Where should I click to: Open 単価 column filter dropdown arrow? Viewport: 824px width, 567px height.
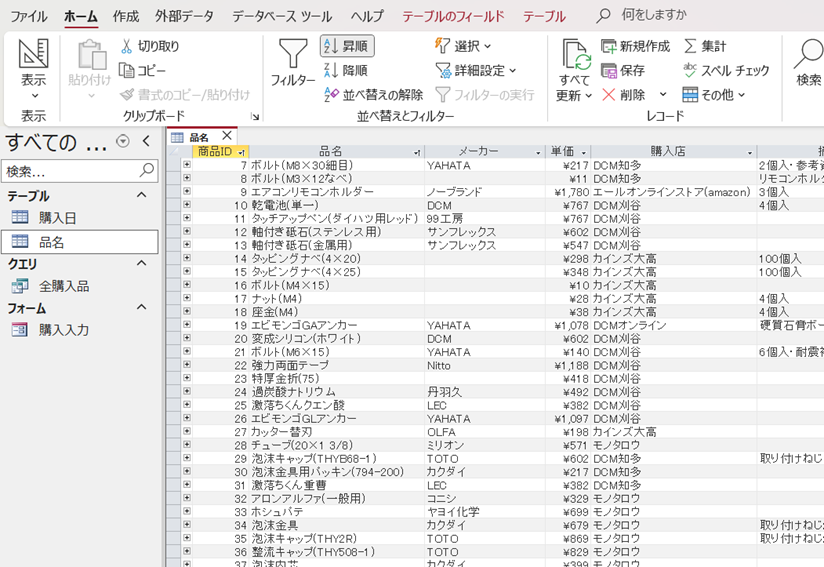tap(583, 152)
